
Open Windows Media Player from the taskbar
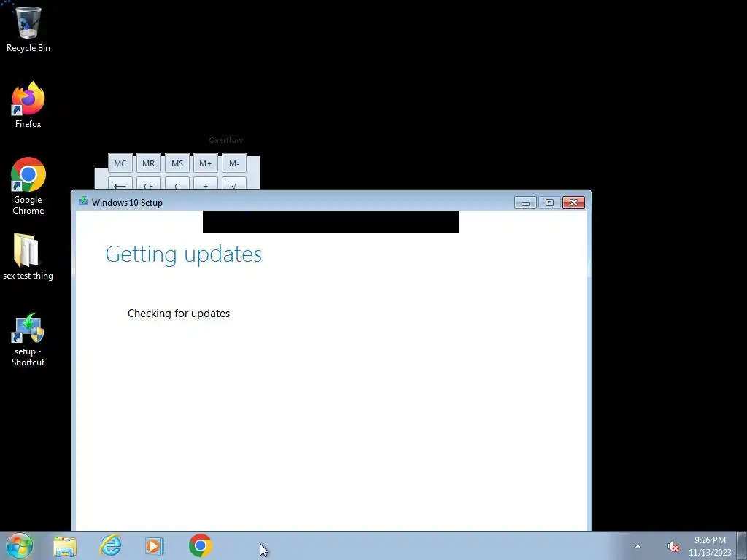click(155, 546)
